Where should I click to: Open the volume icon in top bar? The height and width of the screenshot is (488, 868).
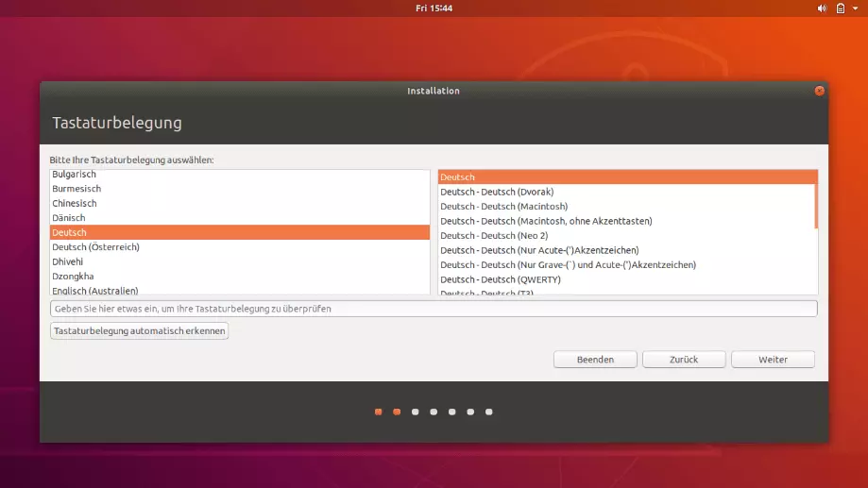(x=822, y=8)
